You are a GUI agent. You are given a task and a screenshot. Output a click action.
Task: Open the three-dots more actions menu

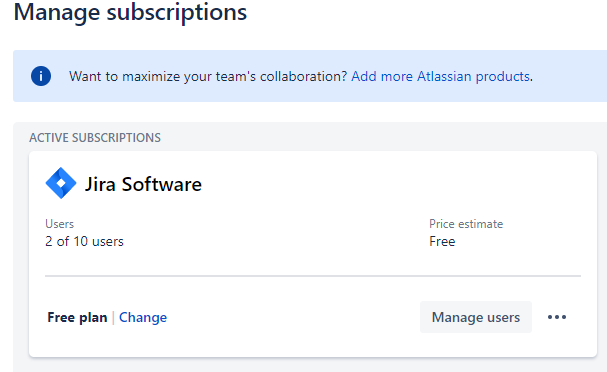pos(557,317)
